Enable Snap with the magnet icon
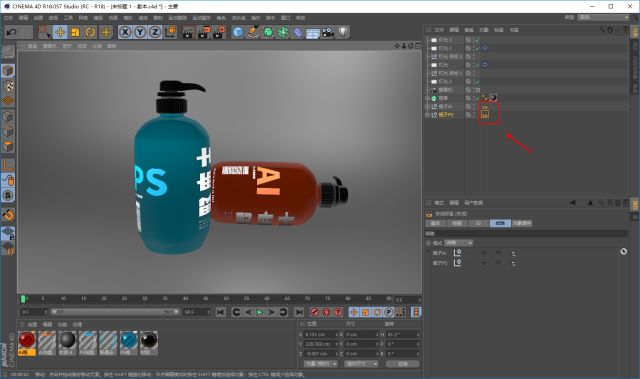 [8, 215]
